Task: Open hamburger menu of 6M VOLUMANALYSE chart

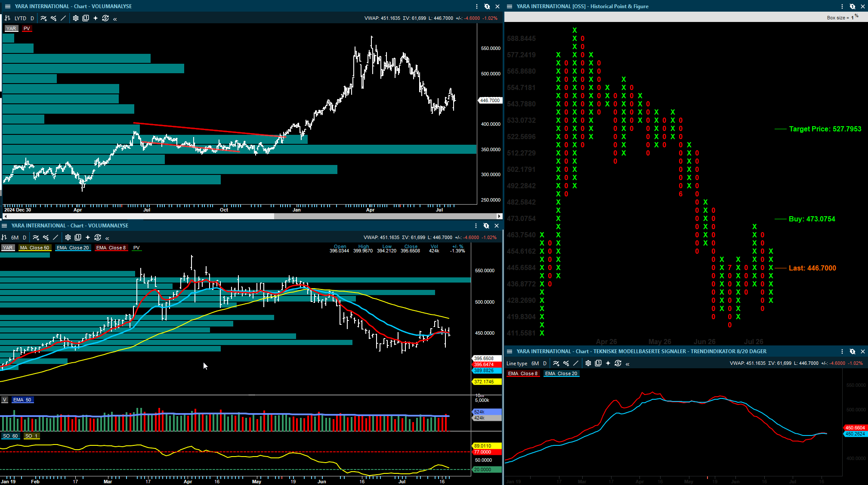Action: [x=4, y=226]
